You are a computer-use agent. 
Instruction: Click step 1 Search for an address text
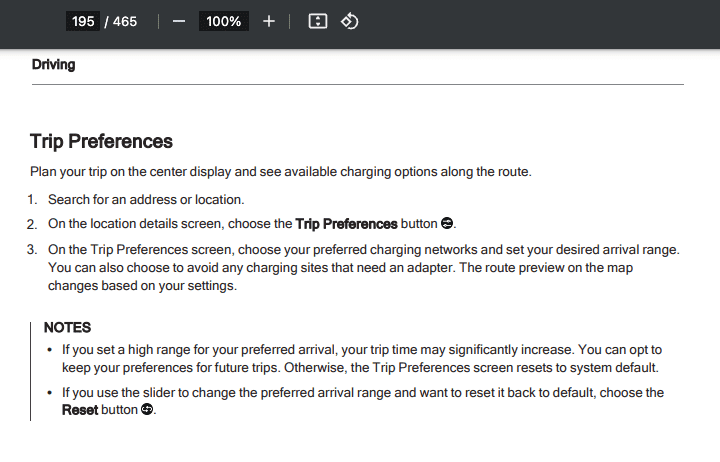[x=146, y=200]
